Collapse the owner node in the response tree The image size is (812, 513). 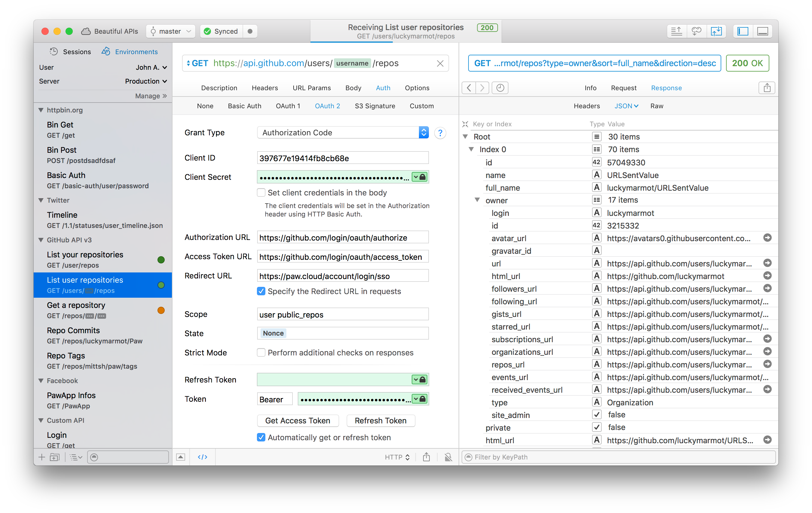click(x=477, y=200)
